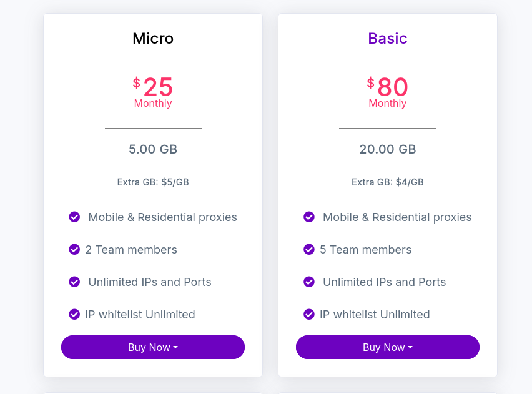532x394 pixels.
Task: Click the Basic plan title link
Action: (388, 39)
